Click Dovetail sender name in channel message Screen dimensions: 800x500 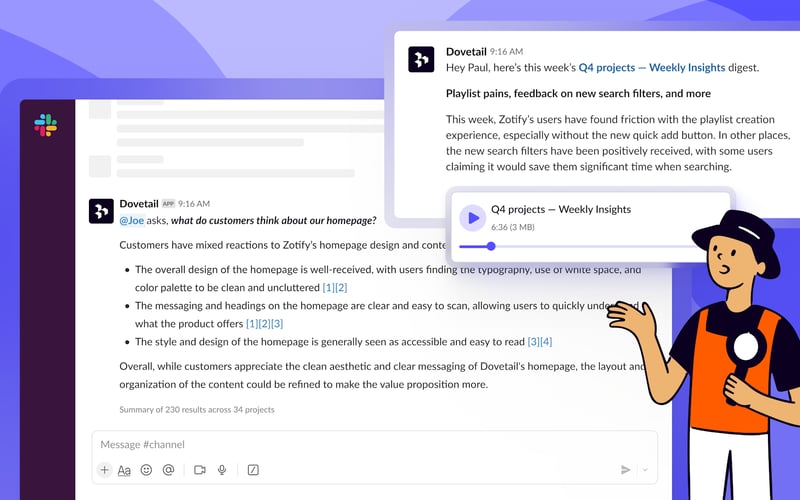pos(139,204)
